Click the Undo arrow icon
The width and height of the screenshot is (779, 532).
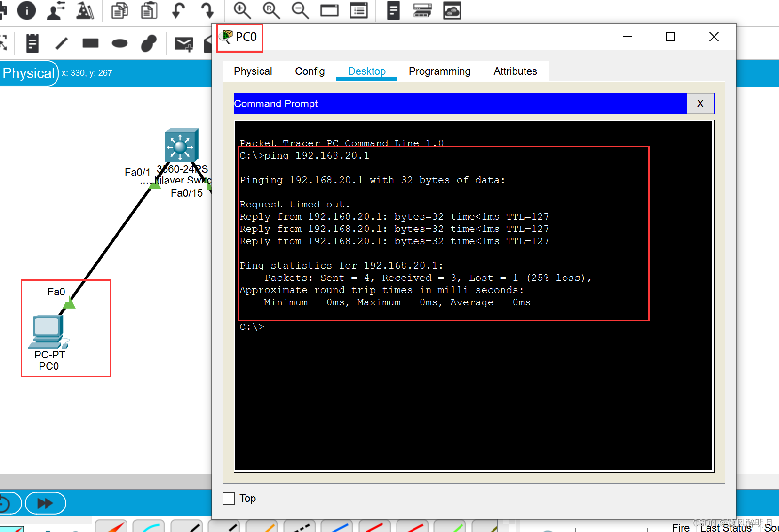[178, 10]
